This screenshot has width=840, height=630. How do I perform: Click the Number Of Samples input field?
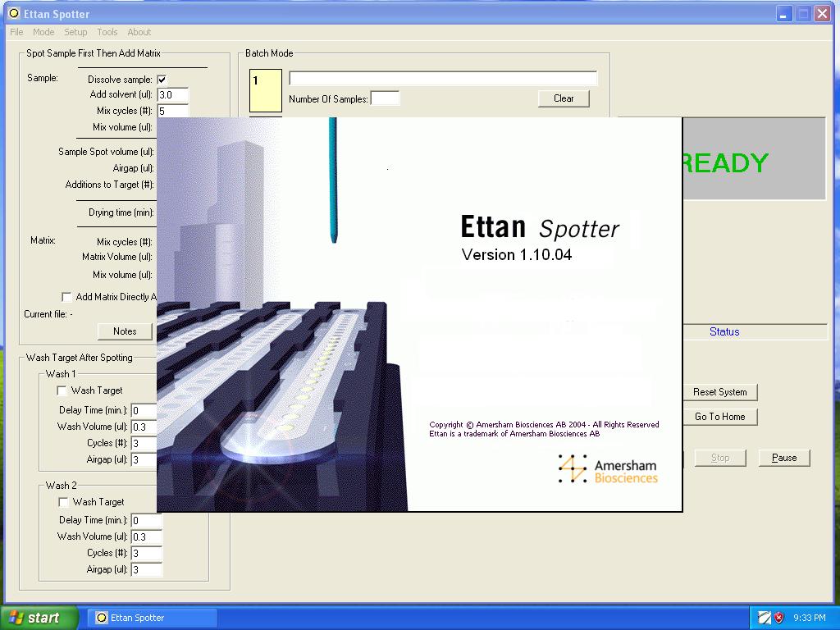(x=385, y=98)
